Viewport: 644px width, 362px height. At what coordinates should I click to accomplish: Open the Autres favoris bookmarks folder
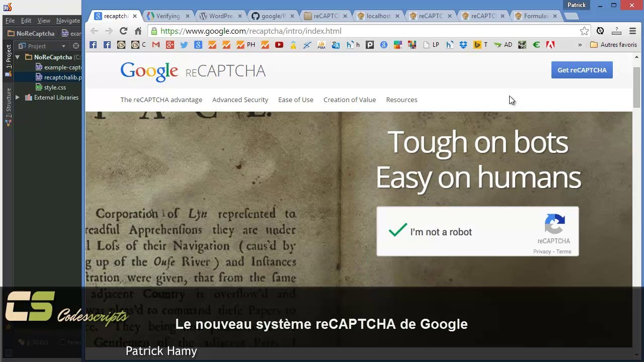(x=613, y=45)
